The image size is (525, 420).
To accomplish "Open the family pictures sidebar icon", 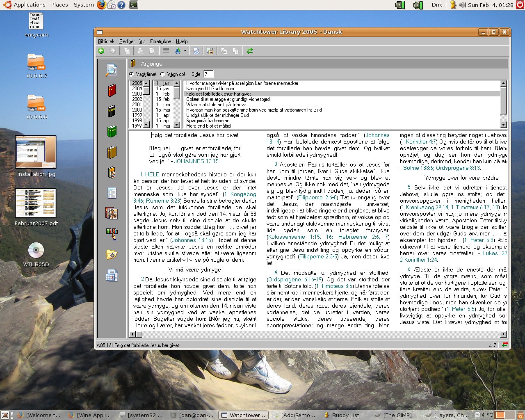I will pos(112,213).
